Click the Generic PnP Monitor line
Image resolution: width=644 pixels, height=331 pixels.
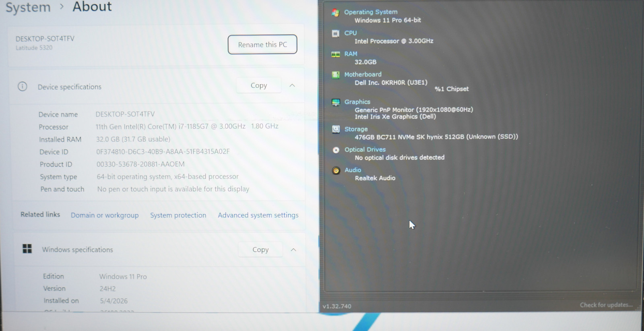414,110
